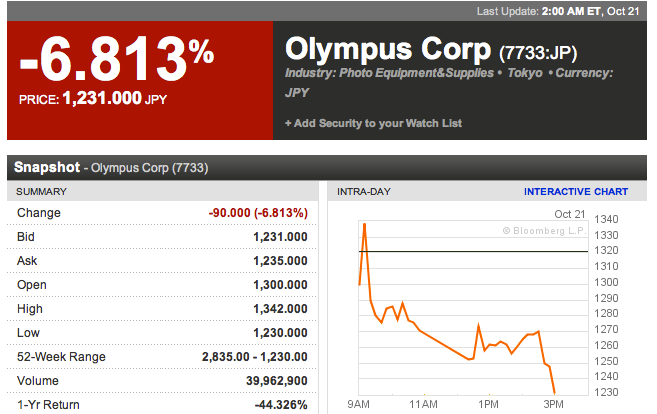The height and width of the screenshot is (414, 657).
Task: Select the 1-Yr Return value -44.326%
Action: tap(281, 405)
